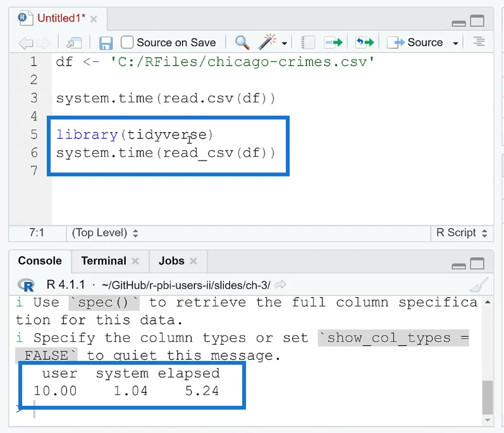Click the 7:1 cursor position indicator

[x=37, y=233]
